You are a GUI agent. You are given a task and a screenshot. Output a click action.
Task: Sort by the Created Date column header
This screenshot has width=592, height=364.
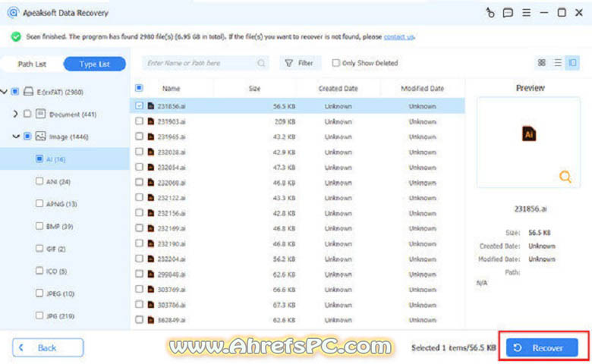[338, 88]
